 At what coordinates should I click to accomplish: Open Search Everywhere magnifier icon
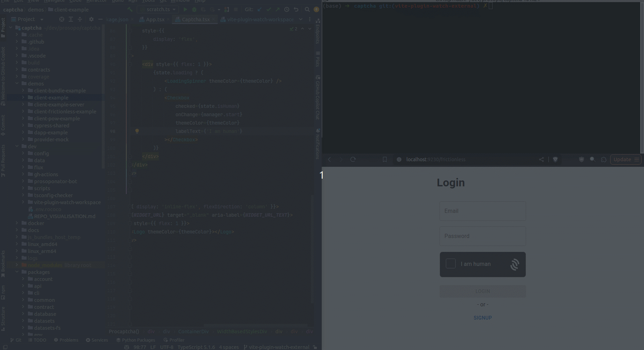[x=307, y=9]
